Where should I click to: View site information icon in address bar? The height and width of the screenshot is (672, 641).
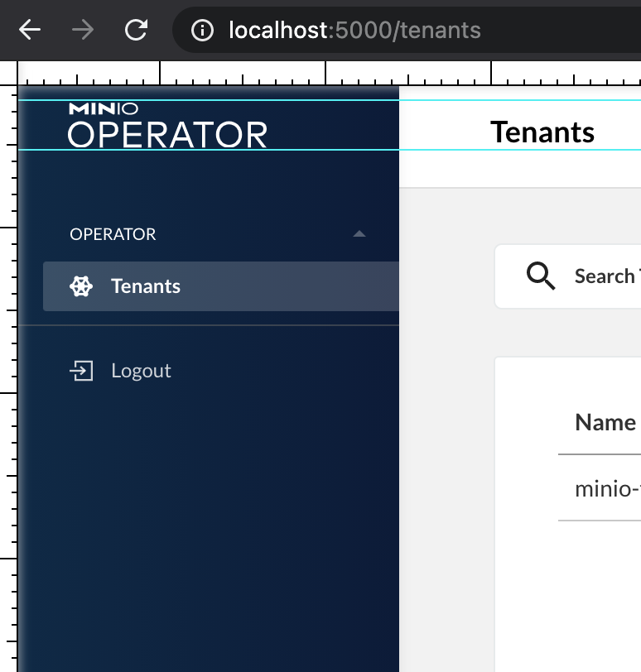click(202, 31)
